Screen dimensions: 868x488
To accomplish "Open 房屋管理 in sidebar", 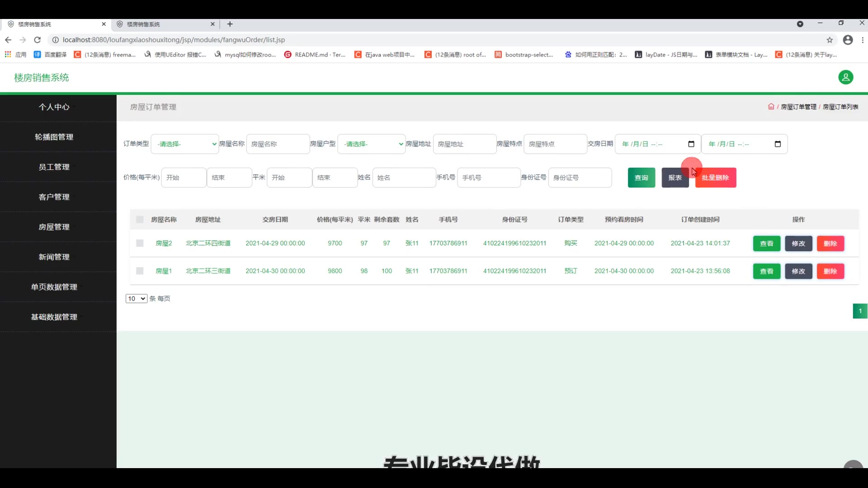I will click(x=54, y=227).
